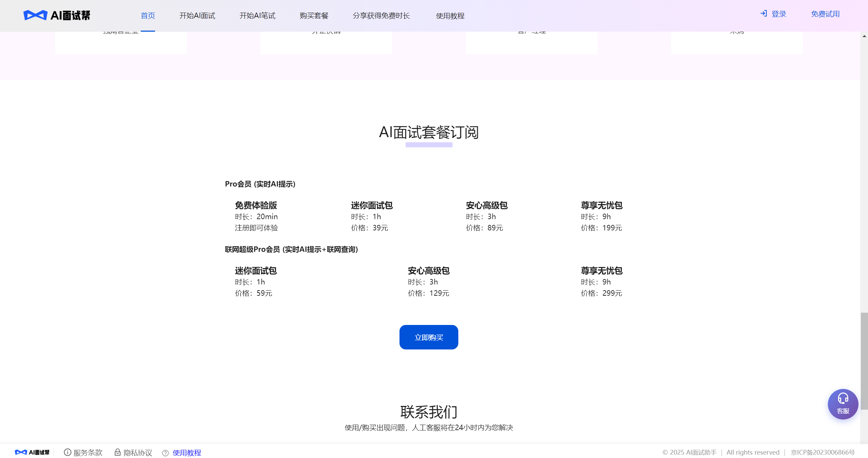Open customer service via the 客服 headset icon
Viewport: 868px width, 458px height.
843,404
